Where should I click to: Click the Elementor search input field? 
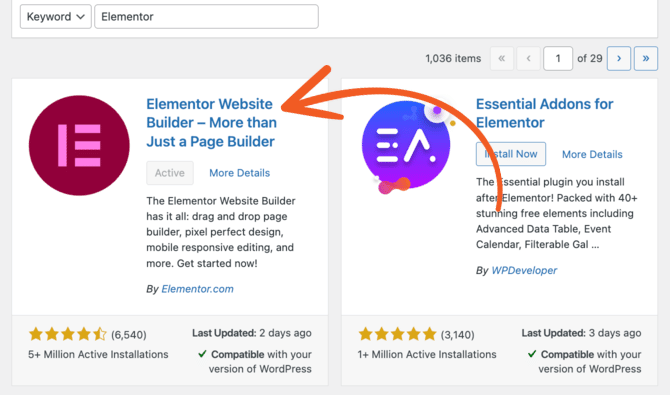[x=206, y=17]
